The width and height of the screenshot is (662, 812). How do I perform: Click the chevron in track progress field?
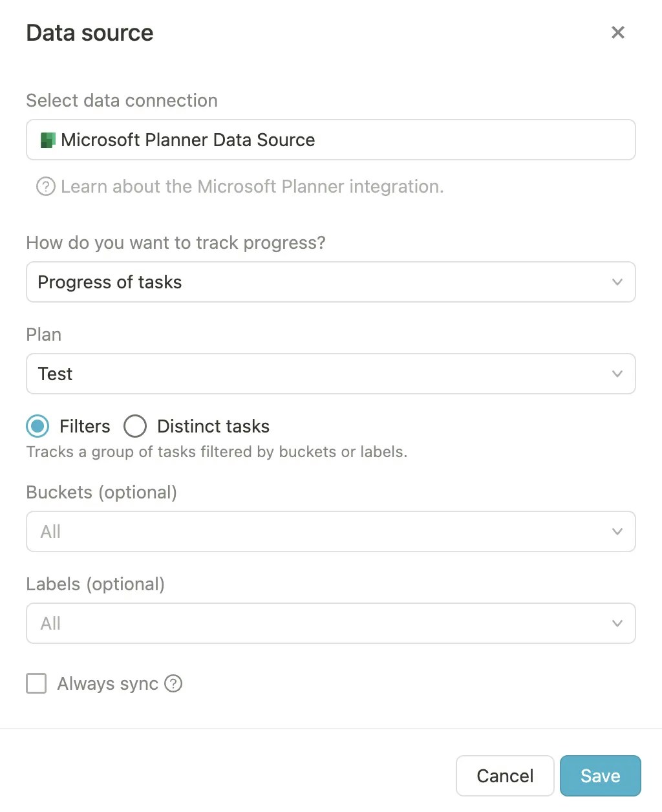(x=617, y=282)
